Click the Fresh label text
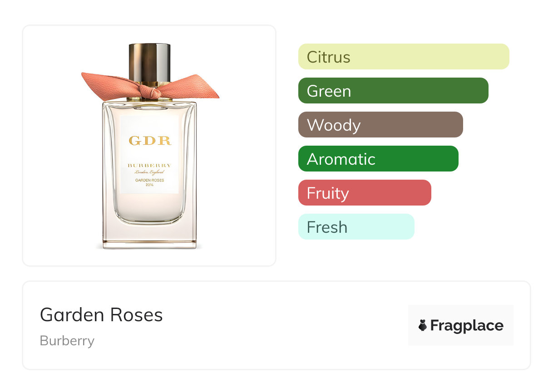Viewport: 553px width, 392px height. (x=327, y=227)
